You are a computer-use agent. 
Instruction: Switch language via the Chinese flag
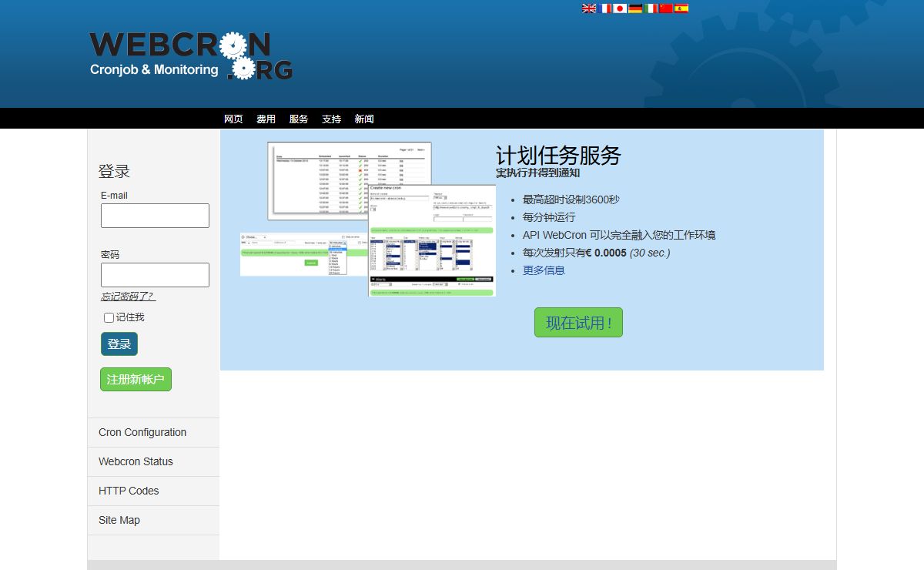click(666, 8)
